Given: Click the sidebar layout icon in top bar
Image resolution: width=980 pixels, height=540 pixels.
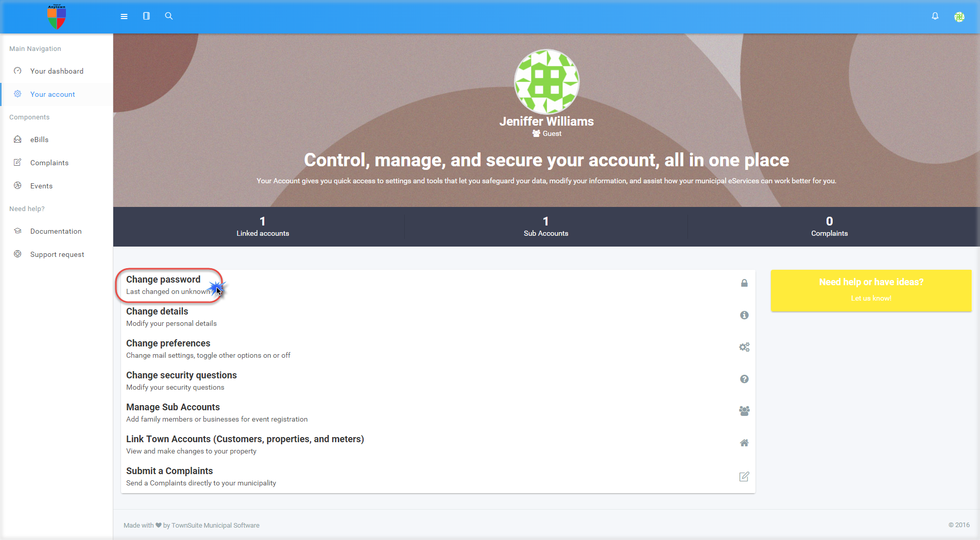Looking at the screenshot, I should (146, 16).
